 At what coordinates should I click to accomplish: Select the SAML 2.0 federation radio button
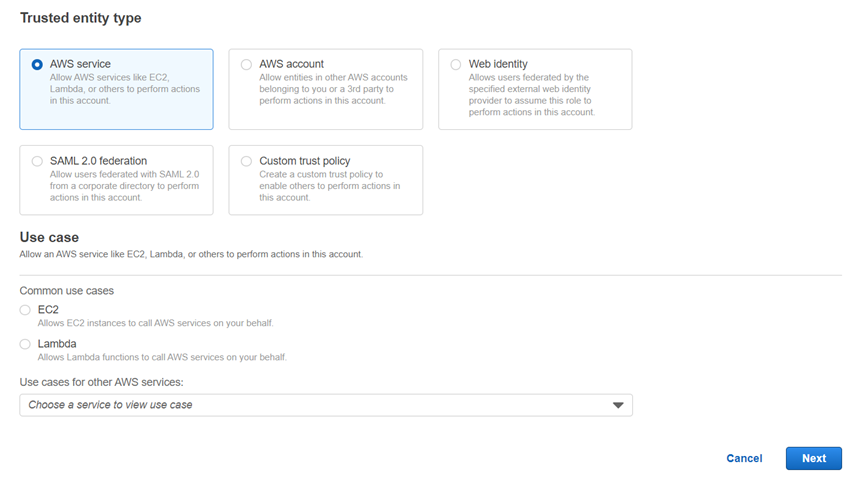pos(37,161)
